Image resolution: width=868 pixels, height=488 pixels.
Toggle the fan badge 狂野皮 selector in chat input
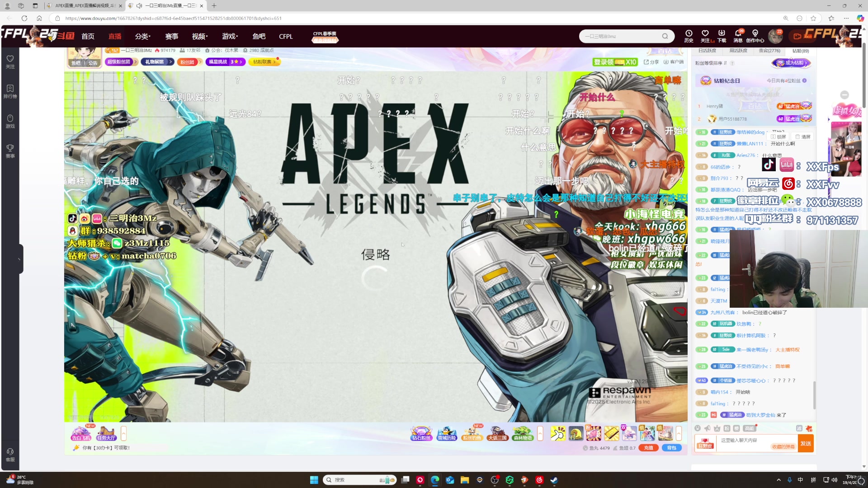point(705,443)
